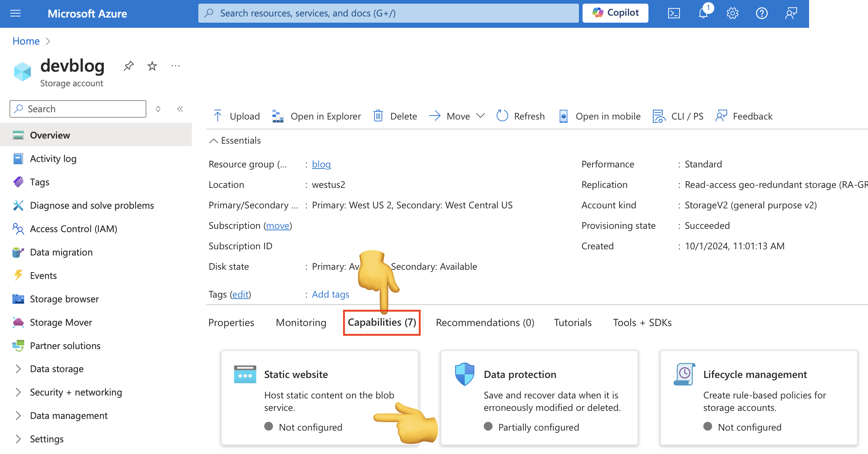Pin devblog to dashboard
This screenshot has width=868, height=454.
[128, 66]
